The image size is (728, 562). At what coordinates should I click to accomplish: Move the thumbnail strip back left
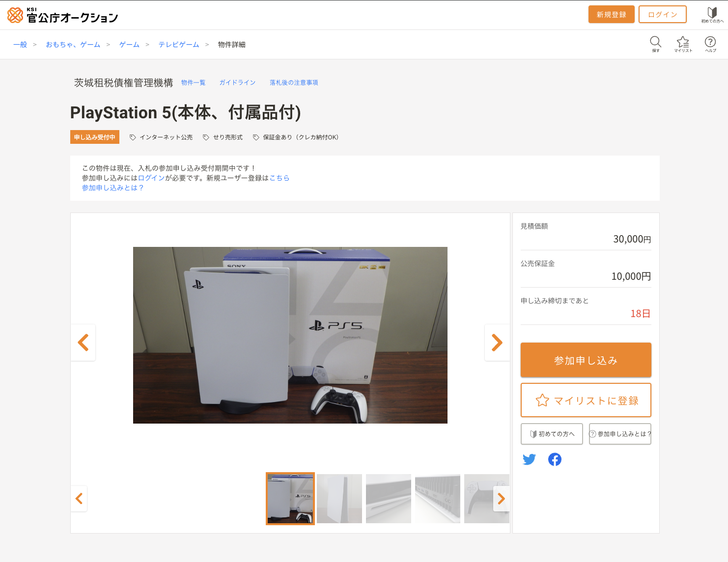pyautogui.click(x=79, y=499)
